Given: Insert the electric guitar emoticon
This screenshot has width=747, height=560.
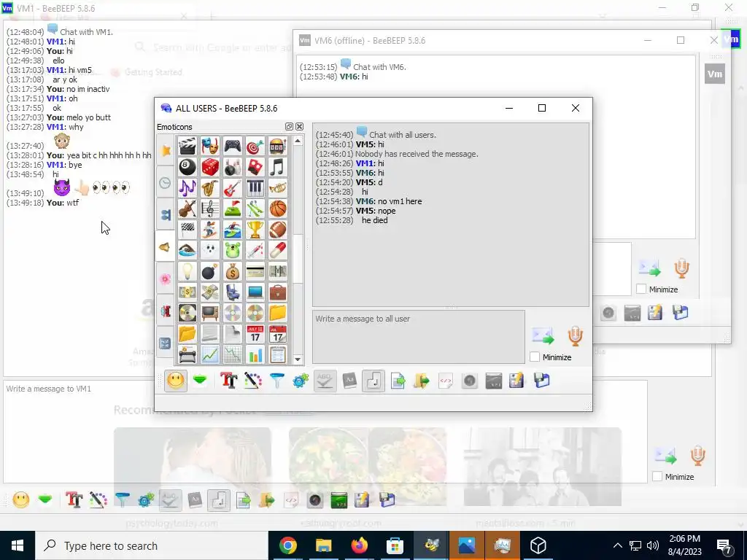Looking at the screenshot, I should pyautogui.click(x=233, y=188).
